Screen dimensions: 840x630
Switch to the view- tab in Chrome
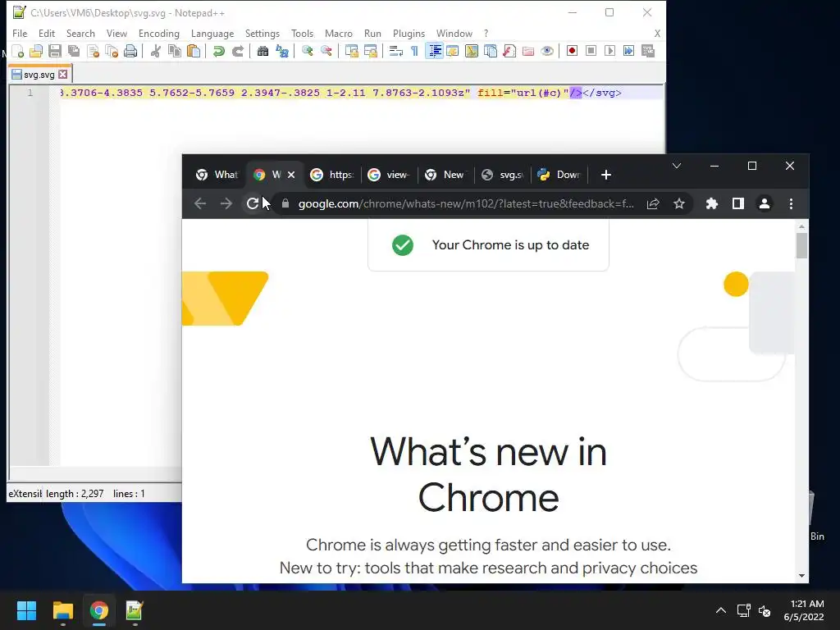[389, 175]
